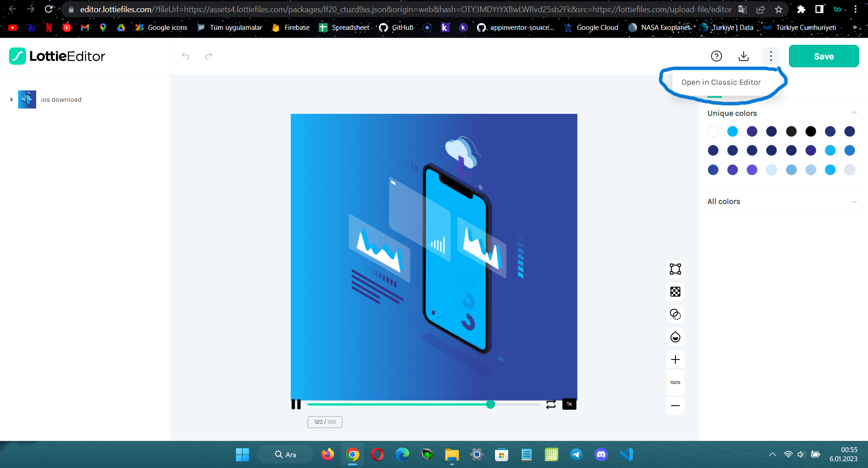The image size is (868, 468).
Task: Zoom in with the plus icon
Action: click(675, 359)
